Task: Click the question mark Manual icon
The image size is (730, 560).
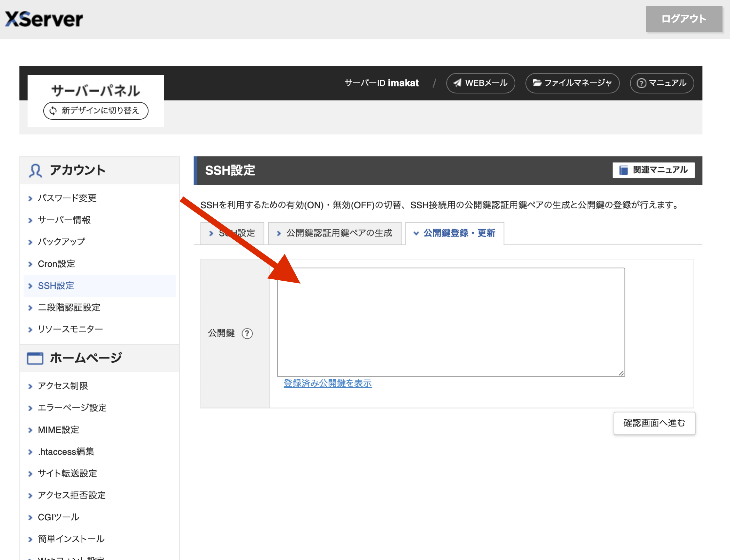Action: coord(641,83)
